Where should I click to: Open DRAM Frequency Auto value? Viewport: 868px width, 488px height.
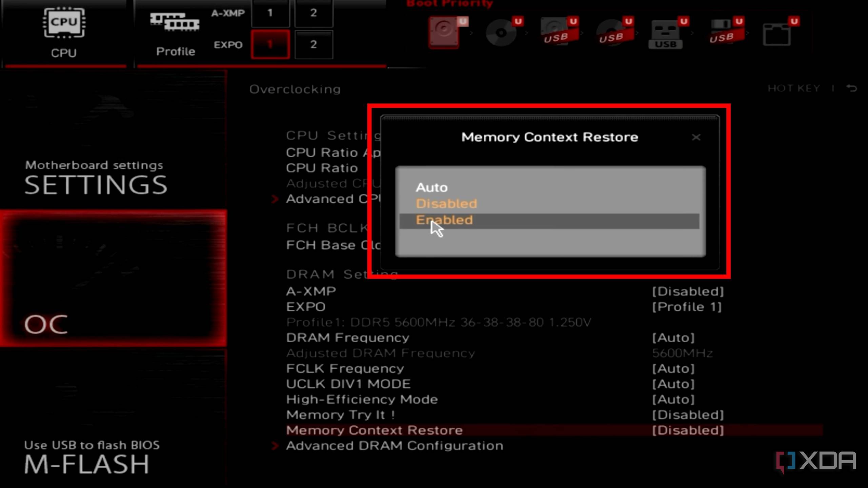[673, 338]
